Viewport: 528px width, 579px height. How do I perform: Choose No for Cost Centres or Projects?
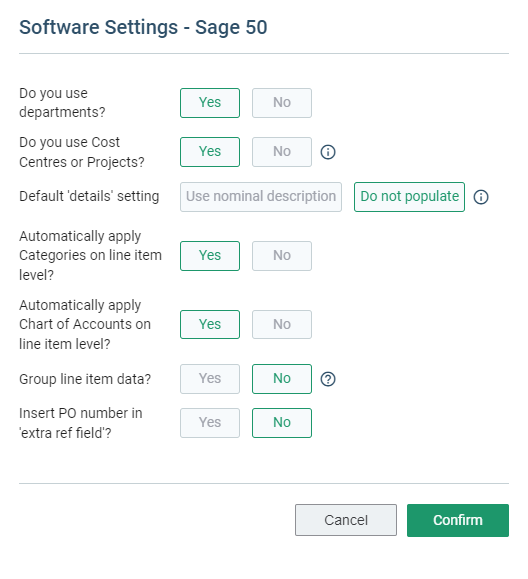click(282, 152)
